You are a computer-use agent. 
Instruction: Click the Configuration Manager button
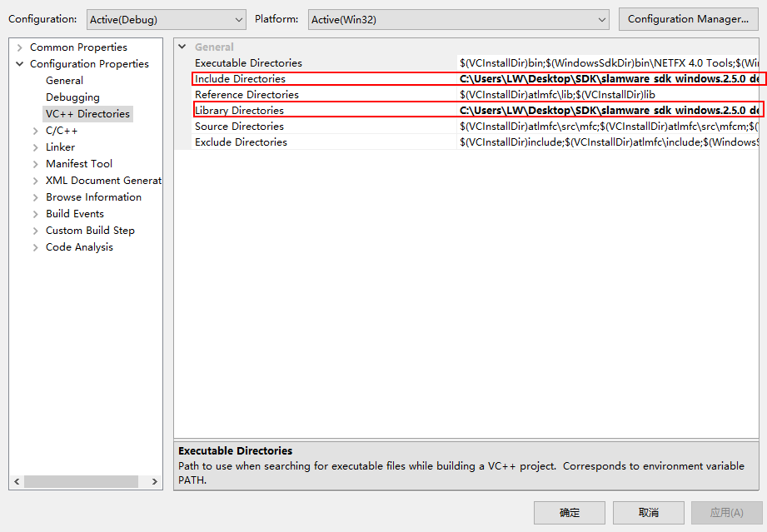pyautogui.click(x=688, y=19)
